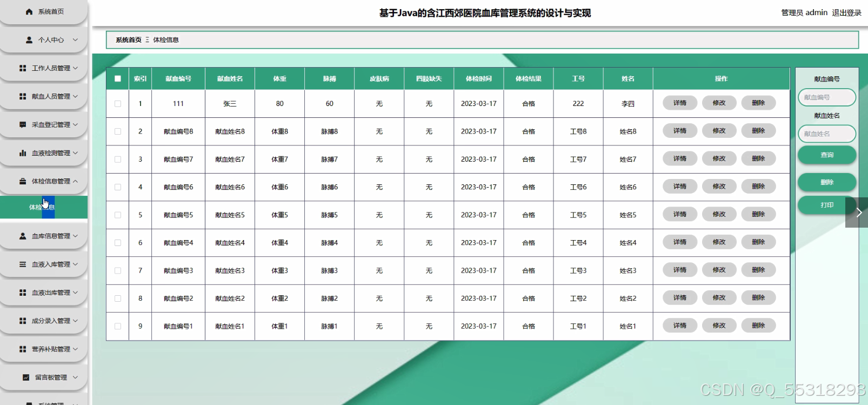This screenshot has width=868, height=405.
Task: Click the 献血姓名6 cell
Action: coord(230,187)
